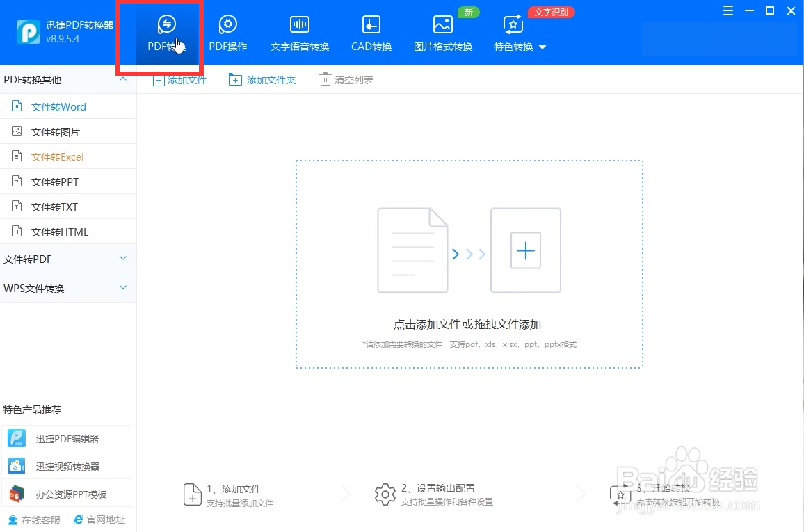Select 文件转Excel in sidebar
The height and width of the screenshot is (532, 804).
[68, 157]
